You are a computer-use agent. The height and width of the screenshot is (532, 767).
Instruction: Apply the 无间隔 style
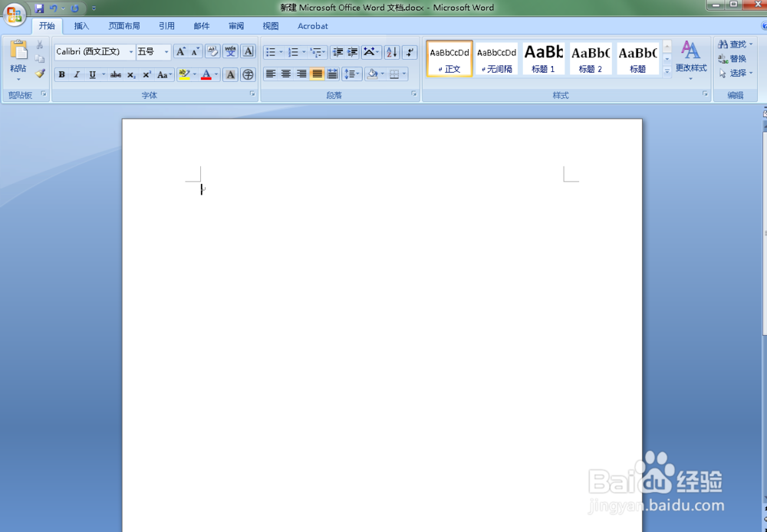tap(496, 58)
